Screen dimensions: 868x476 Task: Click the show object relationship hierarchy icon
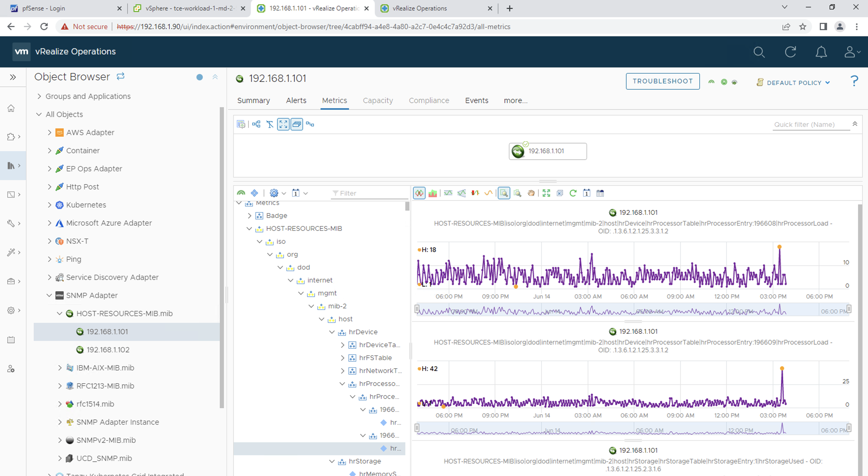point(256,124)
